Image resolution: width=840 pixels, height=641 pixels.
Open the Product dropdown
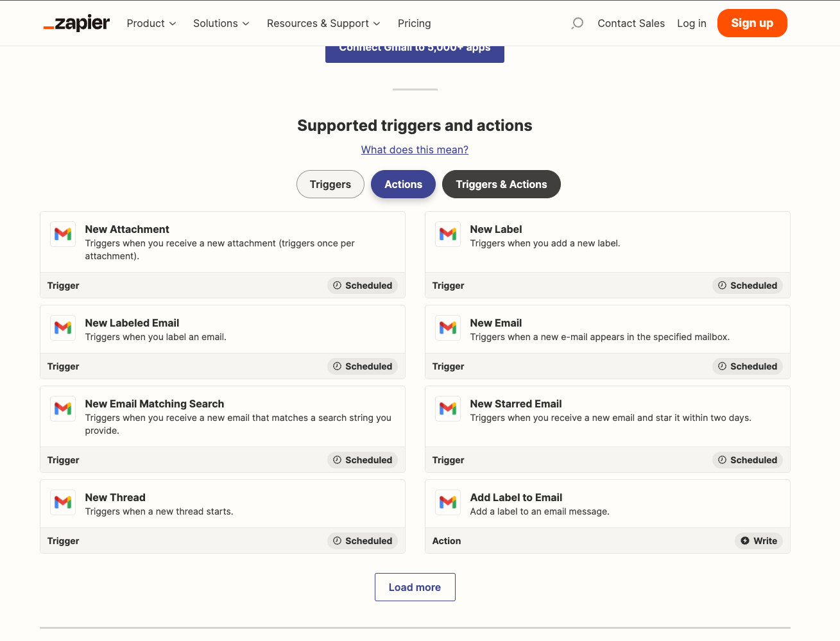pyautogui.click(x=151, y=23)
